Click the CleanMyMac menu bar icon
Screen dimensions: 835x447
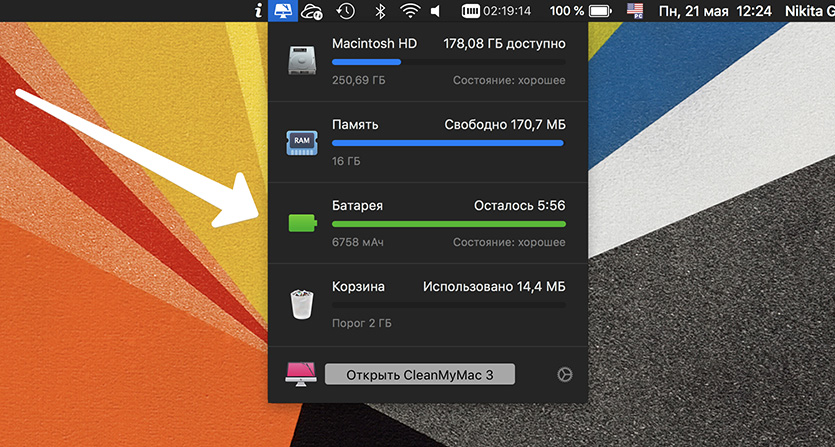click(282, 11)
